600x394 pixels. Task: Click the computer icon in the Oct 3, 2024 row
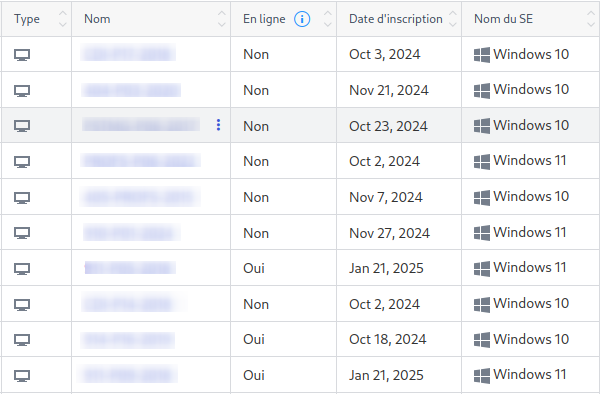[x=22, y=55]
